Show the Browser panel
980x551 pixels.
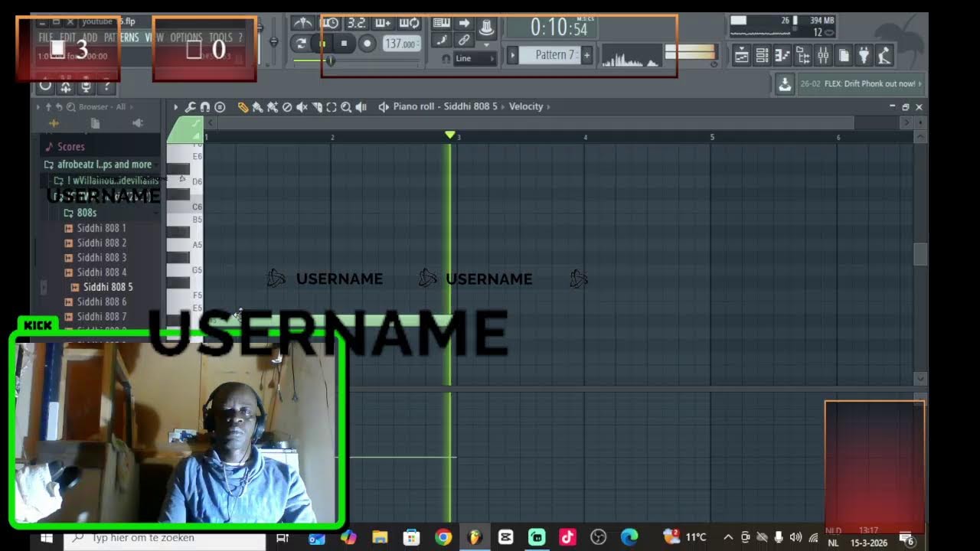(x=803, y=55)
